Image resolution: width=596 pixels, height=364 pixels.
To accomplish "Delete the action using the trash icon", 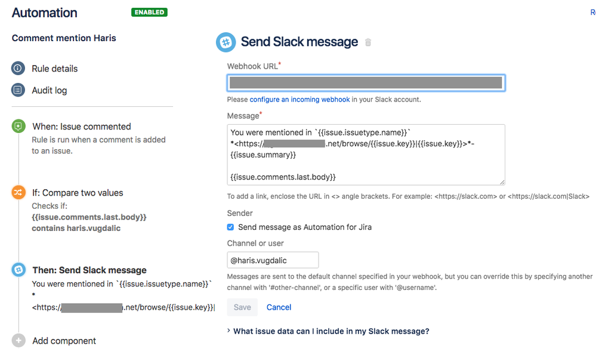I will click(368, 42).
